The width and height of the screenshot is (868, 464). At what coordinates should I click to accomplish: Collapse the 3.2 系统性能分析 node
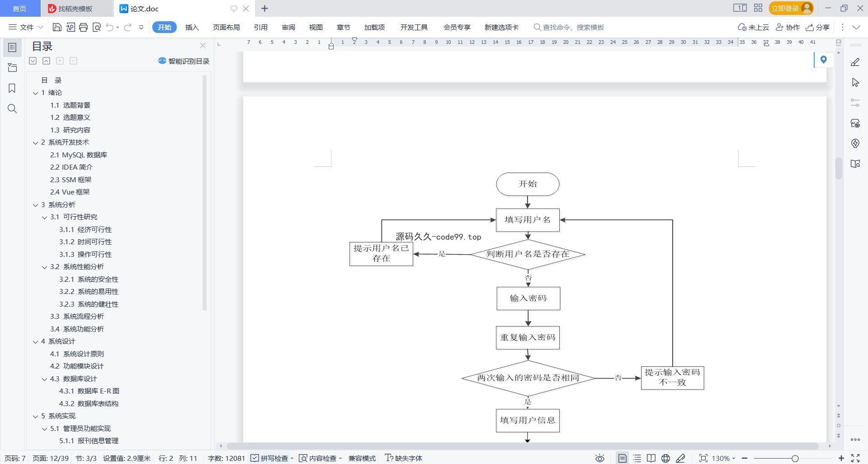coord(45,267)
